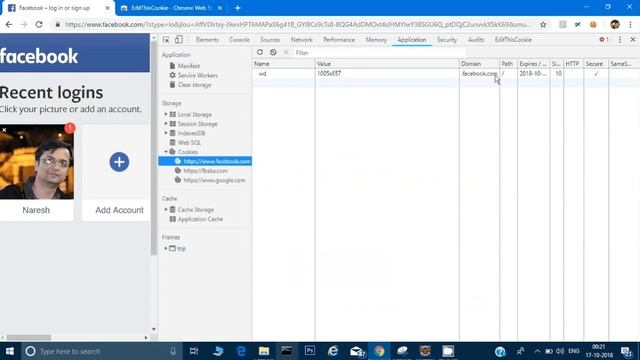The height and width of the screenshot is (360, 640).
Task: Expand the IndexedDB tree node
Action: 166,133
